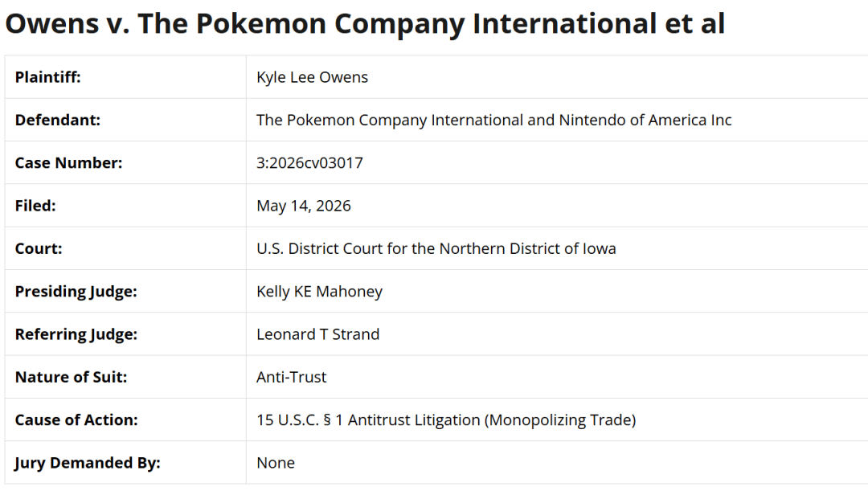Click the Nature of Suit label
This screenshot has width=868, height=495.
click(x=71, y=377)
